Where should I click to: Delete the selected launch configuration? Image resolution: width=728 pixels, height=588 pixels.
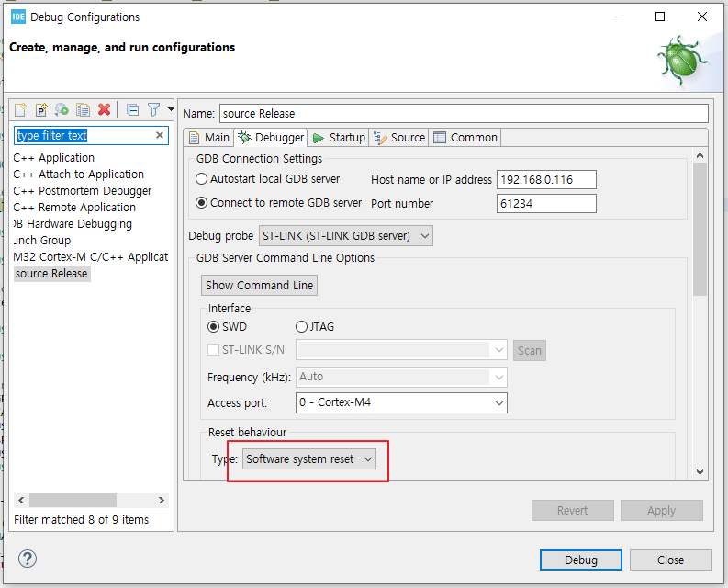(x=104, y=110)
